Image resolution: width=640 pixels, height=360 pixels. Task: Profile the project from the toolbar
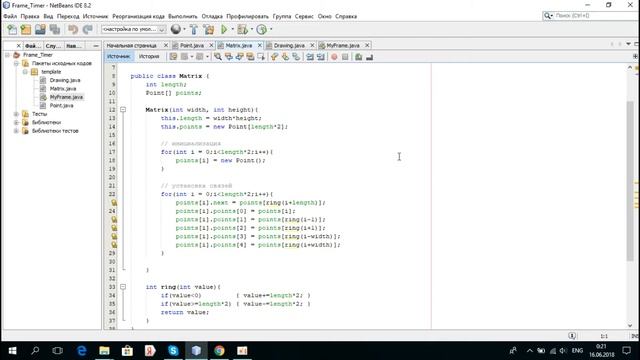(262, 29)
